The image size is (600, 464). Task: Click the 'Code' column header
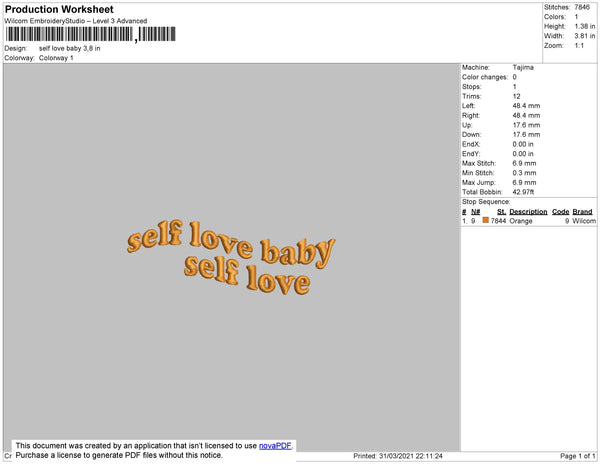(x=561, y=212)
